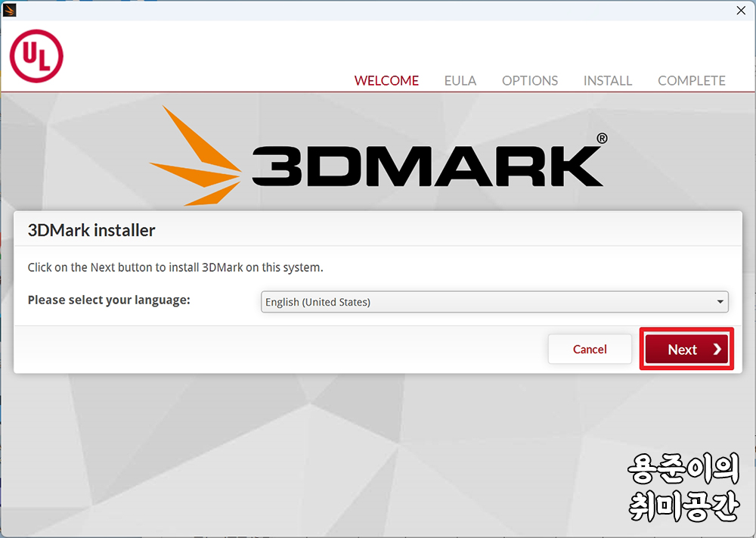Click the Cancel button
This screenshot has width=756, height=538.
pyautogui.click(x=590, y=349)
